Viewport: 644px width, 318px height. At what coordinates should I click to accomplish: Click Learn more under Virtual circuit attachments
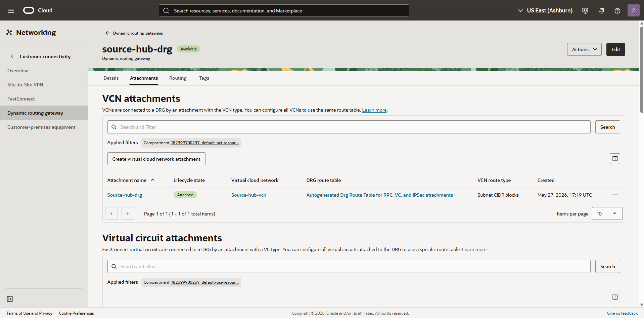pyautogui.click(x=474, y=249)
